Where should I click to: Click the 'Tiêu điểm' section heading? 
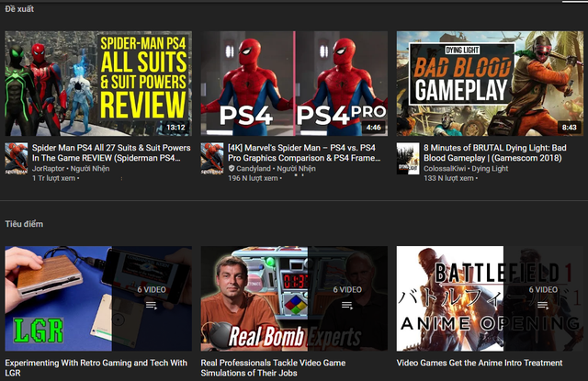tap(24, 224)
